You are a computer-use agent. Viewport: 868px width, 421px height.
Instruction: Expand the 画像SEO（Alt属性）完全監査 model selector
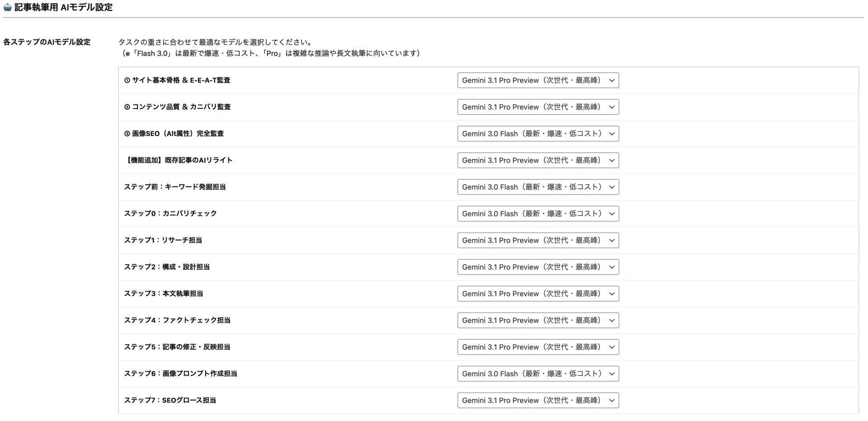click(538, 134)
